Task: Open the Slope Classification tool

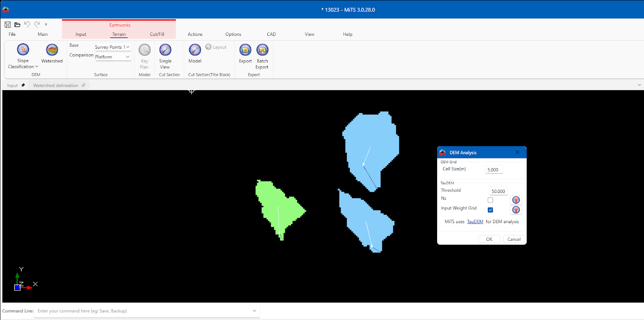Action: click(23, 50)
